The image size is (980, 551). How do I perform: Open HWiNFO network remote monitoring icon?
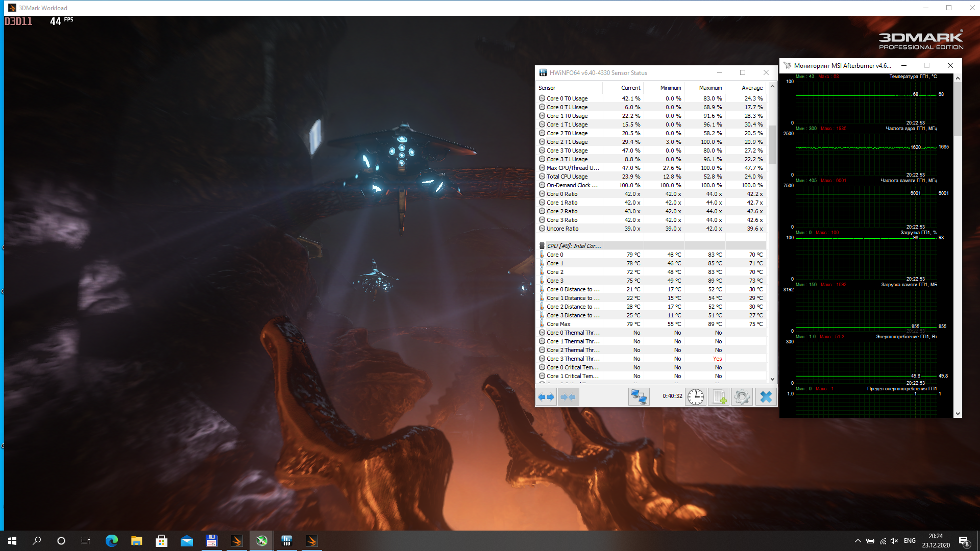tap(639, 397)
